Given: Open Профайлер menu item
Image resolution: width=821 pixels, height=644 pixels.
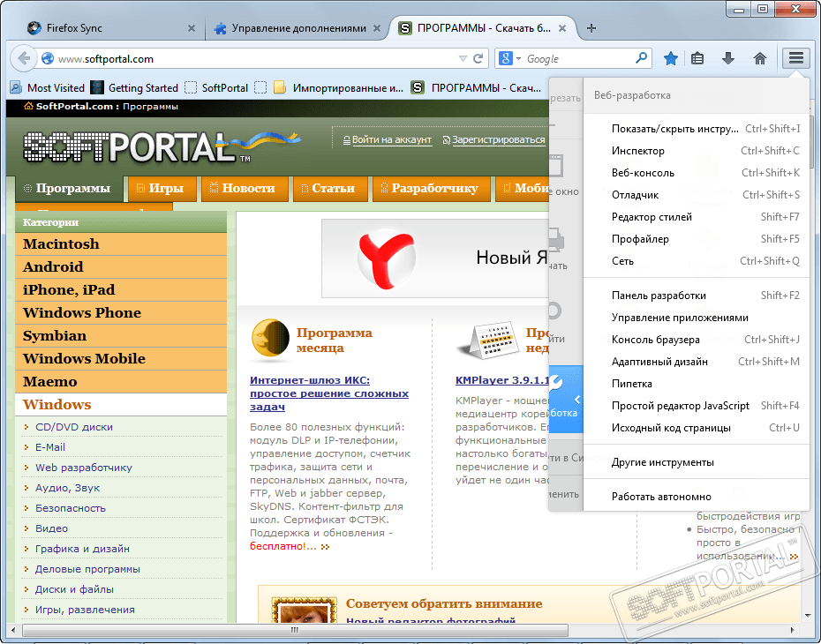Looking at the screenshot, I should [697, 238].
